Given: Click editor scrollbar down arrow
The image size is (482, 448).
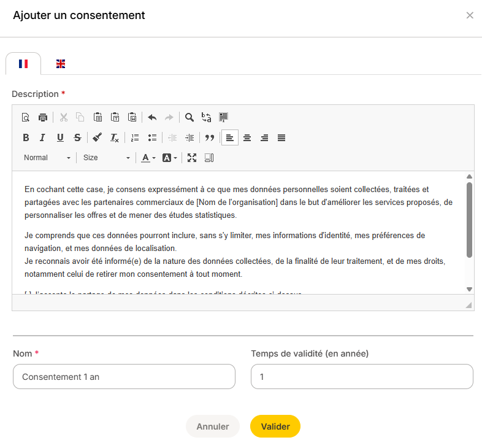Looking at the screenshot, I should [469, 289].
